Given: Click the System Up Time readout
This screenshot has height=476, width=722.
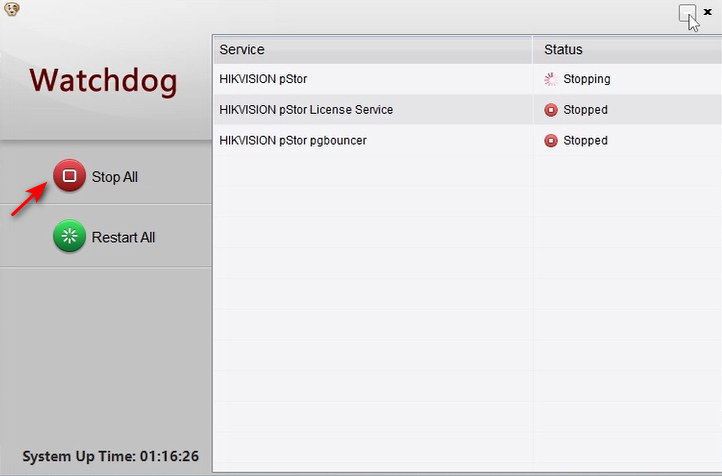Looking at the screenshot, I should click(x=111, y=457).
